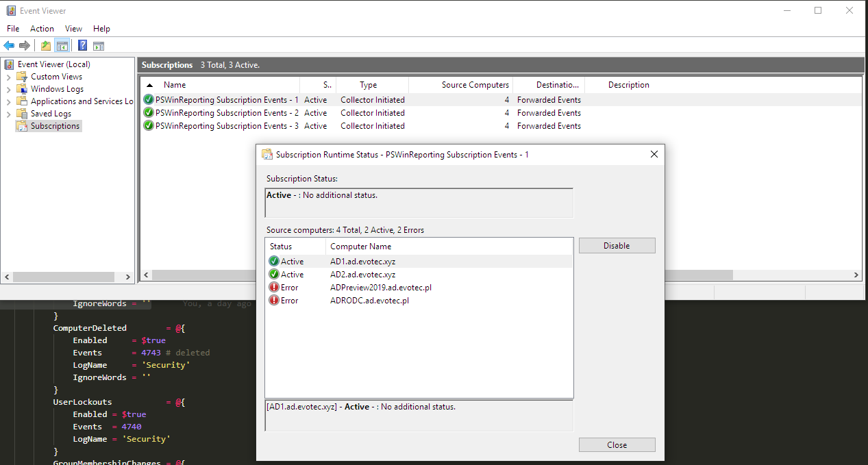Click the forward navigation arrow icon
The height and width of the screenshot is (465, 868).
(x=25, y=45)
